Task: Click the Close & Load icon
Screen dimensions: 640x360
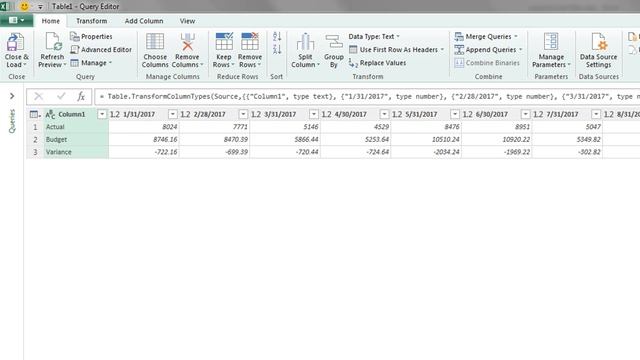Action: (16, 42)
